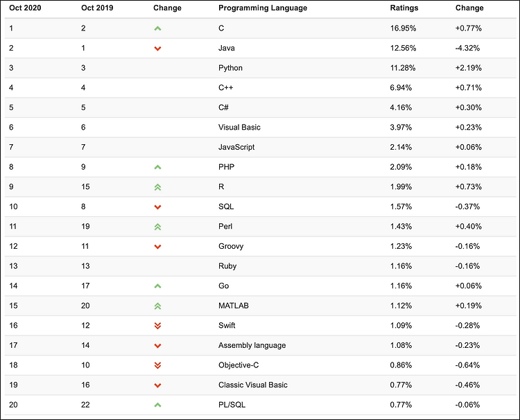Click the red down arrow in Groovy row
520x420 pixels.
(x=157, y=247)
